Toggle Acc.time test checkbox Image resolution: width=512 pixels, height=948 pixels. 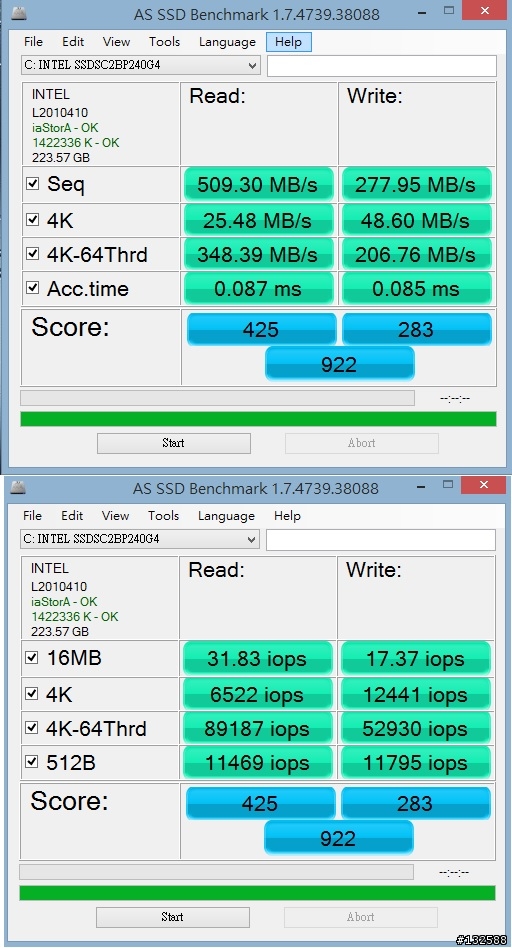(33, 288)
